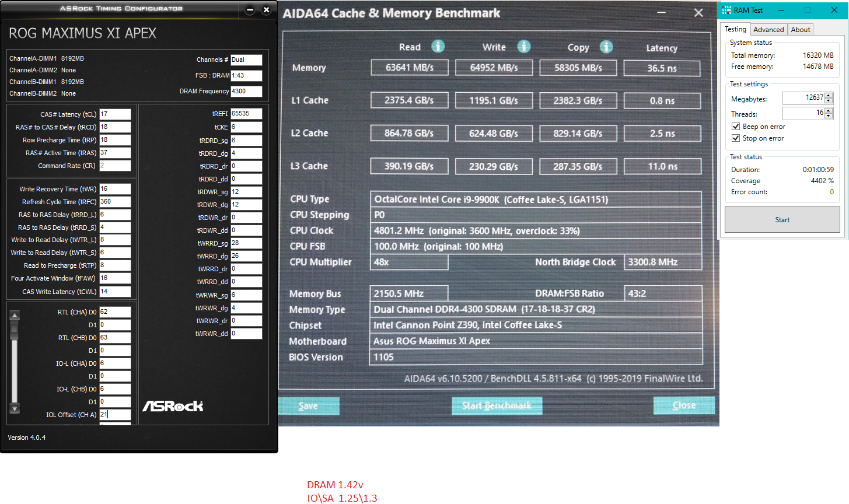Click the Four Activate Window (tFAW) field
Viewport: 849px width, 504px height.
point(115,278)
